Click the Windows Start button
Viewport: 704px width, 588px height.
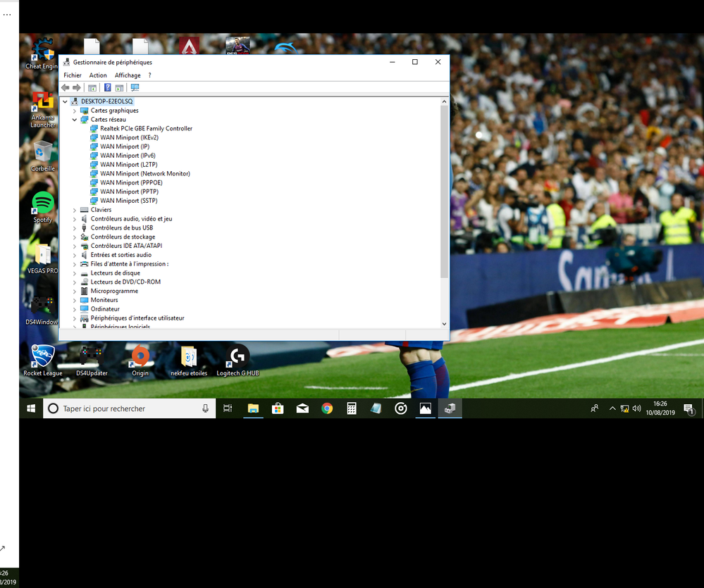pos(31,408)
